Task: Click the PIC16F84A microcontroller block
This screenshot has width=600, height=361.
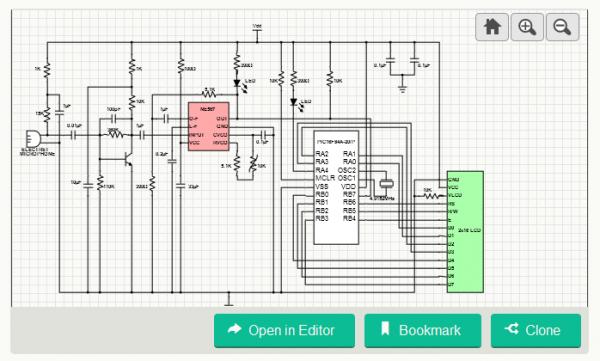Action: [336, 188]
